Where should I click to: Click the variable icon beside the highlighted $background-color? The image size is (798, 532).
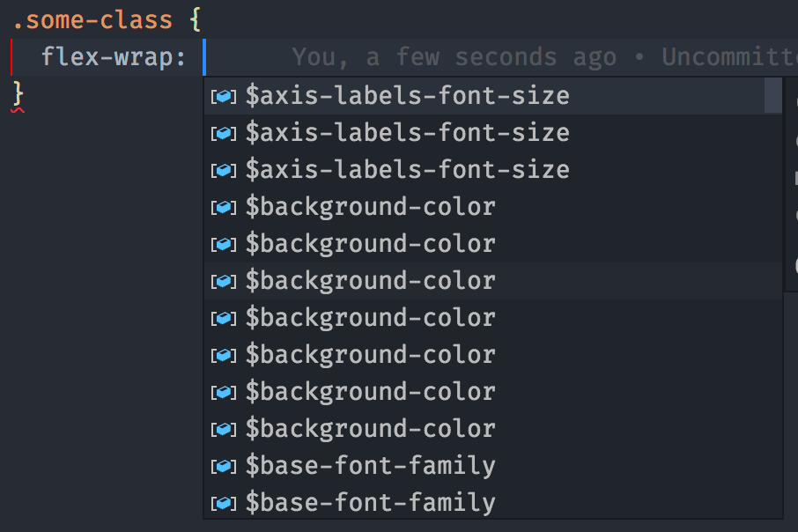coord(224,280)
